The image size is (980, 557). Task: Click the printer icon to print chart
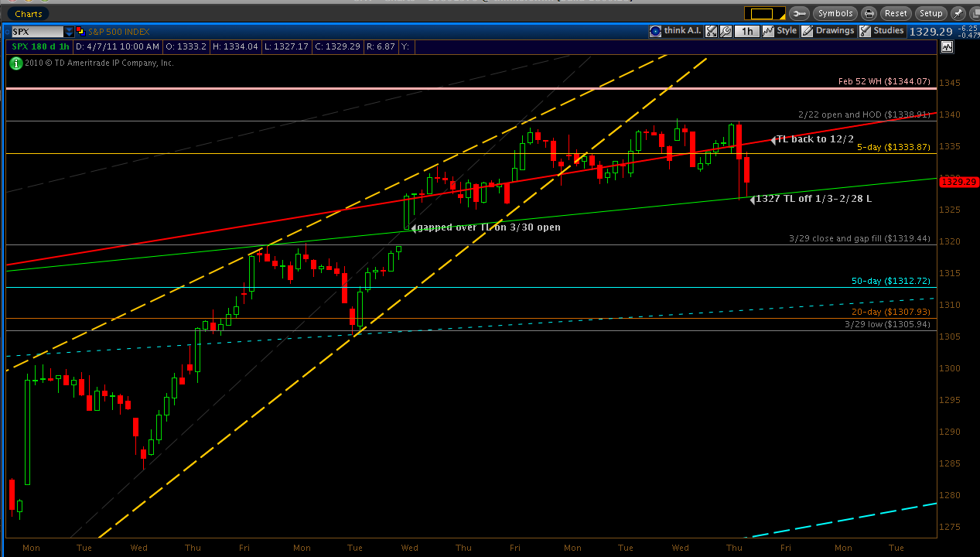[869, 13]
